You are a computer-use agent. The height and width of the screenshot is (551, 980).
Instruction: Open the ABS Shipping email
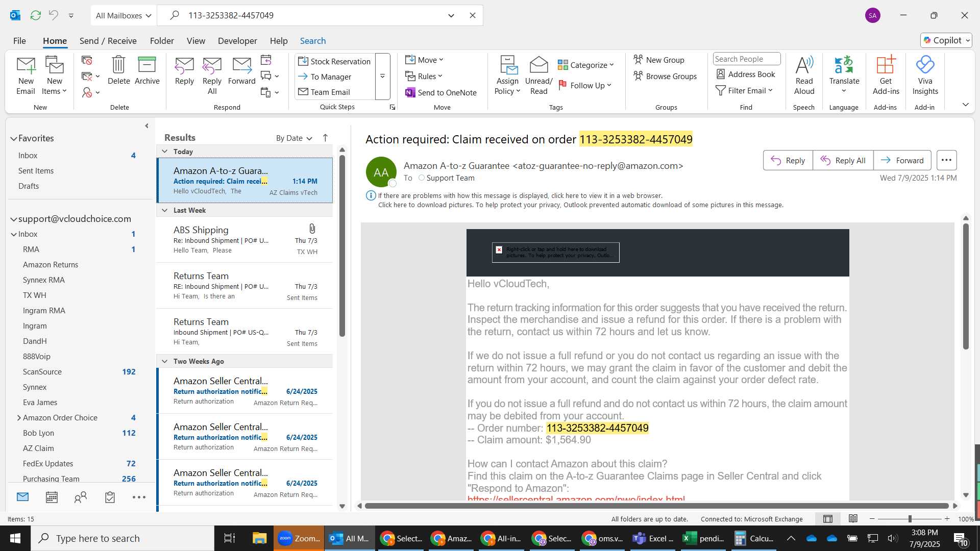click(x=244, y=240)
